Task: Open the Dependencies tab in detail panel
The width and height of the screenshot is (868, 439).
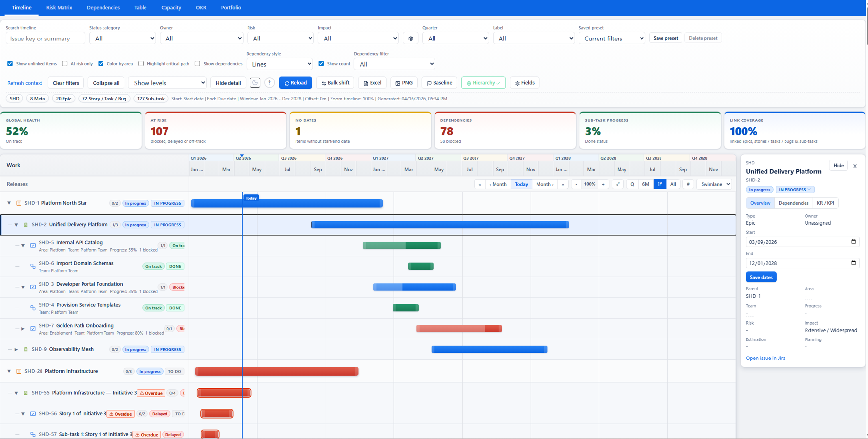Action: [793, 203]
